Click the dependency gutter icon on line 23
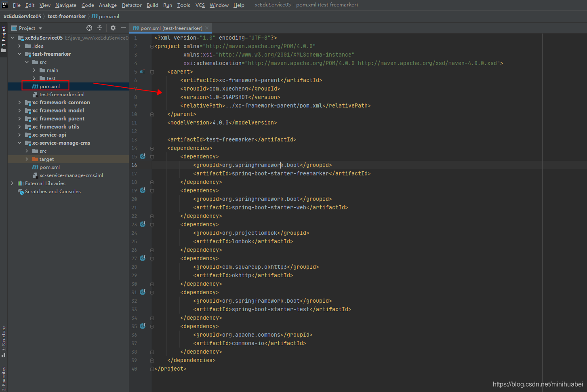The image size is (587, 392). point(143,224)
